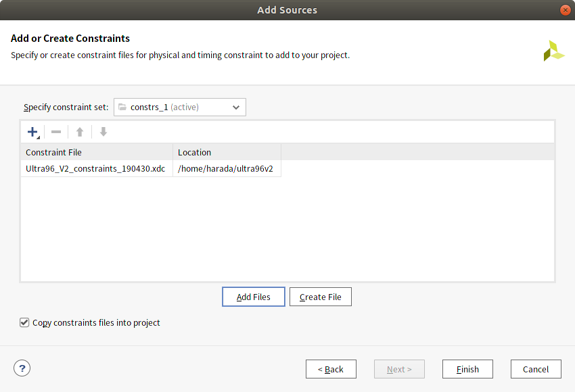The width and height of the screenshot is (575, 392).
Task: Move selected constraint file up with arrow
Action: tap(80, 132)
